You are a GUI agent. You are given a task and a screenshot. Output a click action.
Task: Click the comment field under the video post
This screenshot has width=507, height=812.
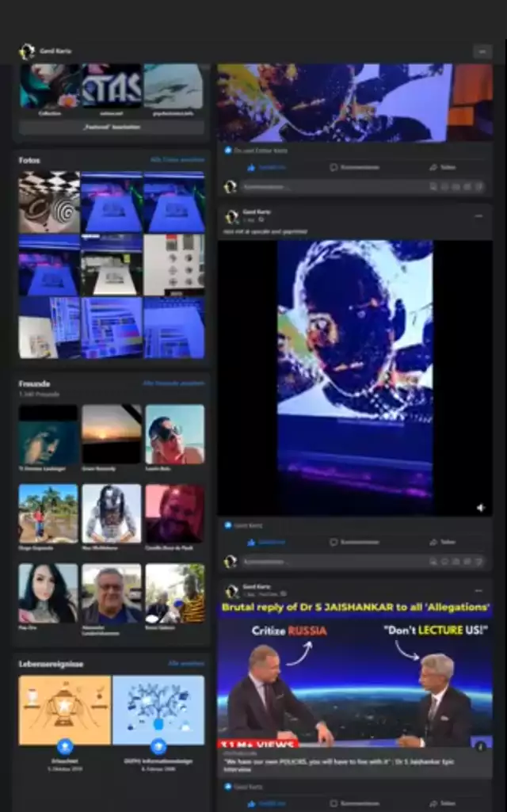(x=362, y=562)
